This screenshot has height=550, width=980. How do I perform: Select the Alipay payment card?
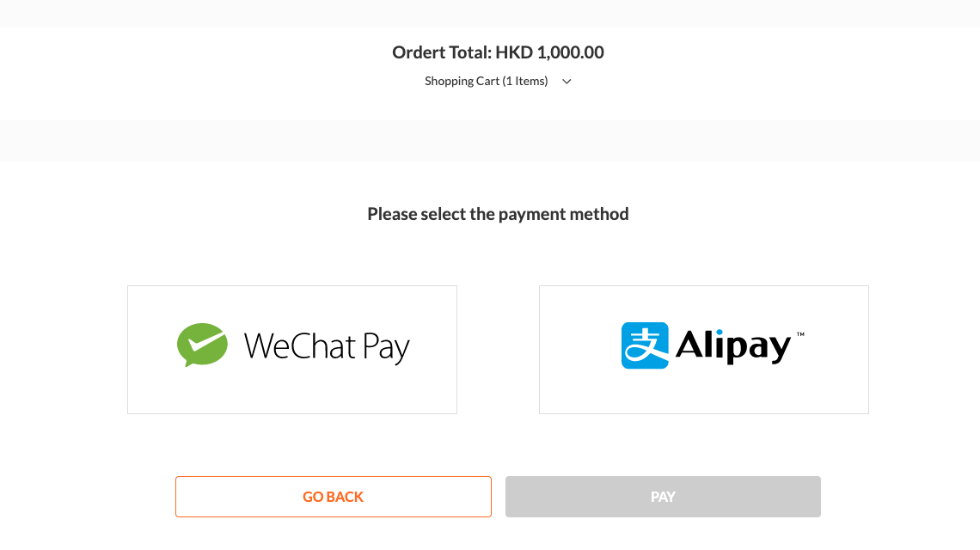click(x=704, y=350)
